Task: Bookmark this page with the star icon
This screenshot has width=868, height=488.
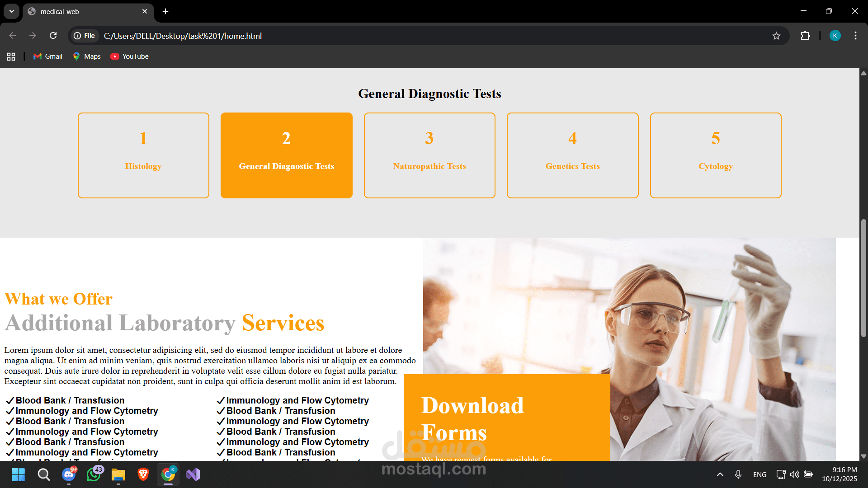Action: click(x=776, y=36)
